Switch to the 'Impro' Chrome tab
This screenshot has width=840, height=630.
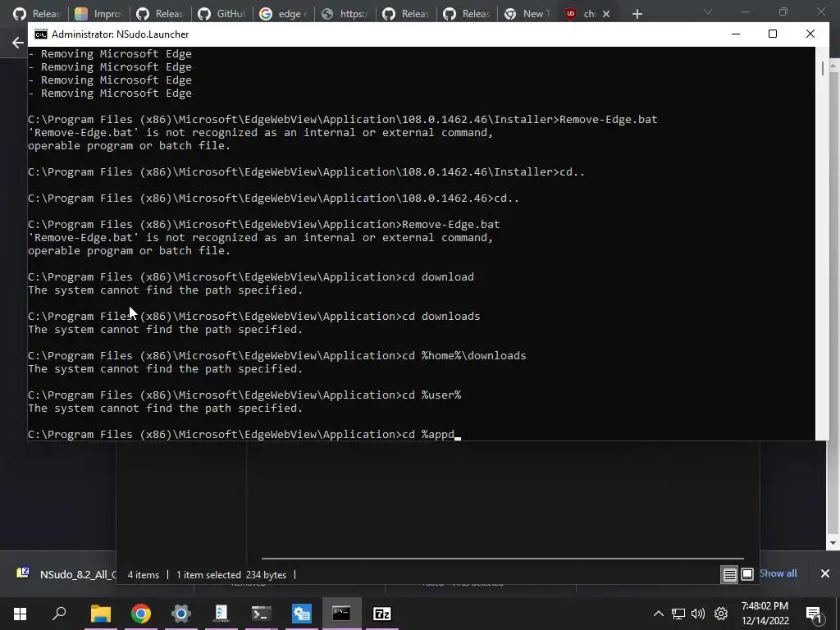98,14
